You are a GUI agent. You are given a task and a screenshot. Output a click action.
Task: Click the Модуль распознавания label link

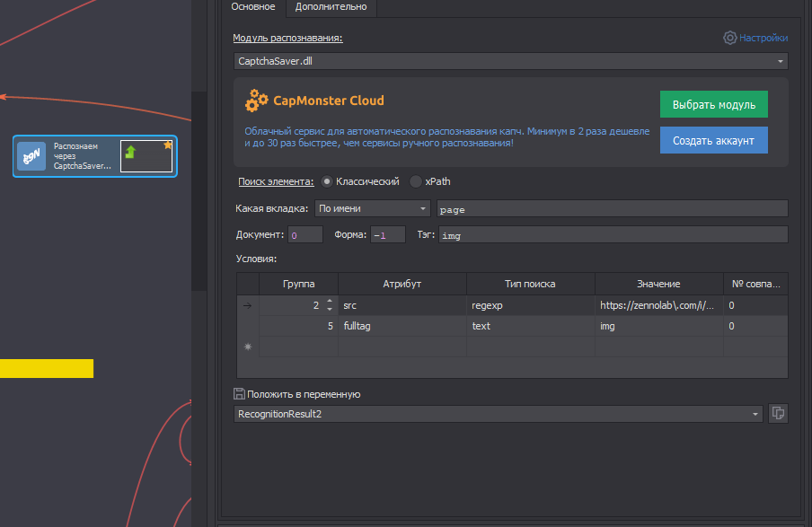[x=287, y=38]
